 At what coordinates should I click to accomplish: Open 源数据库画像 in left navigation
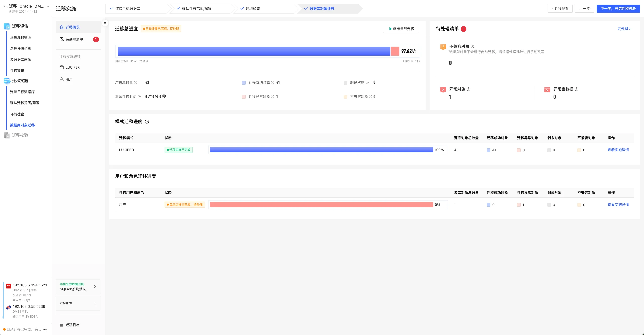pos(21,60)
